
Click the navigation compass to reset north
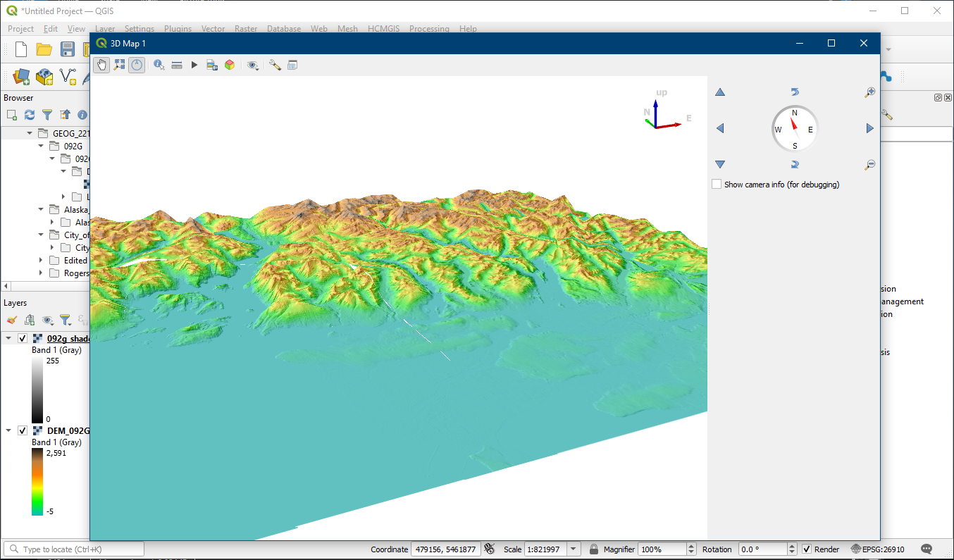point(794,129)
